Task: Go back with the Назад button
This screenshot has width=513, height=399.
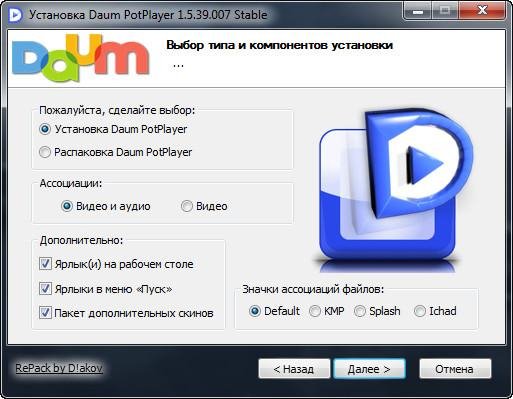Action: click(x=294, y=369)
